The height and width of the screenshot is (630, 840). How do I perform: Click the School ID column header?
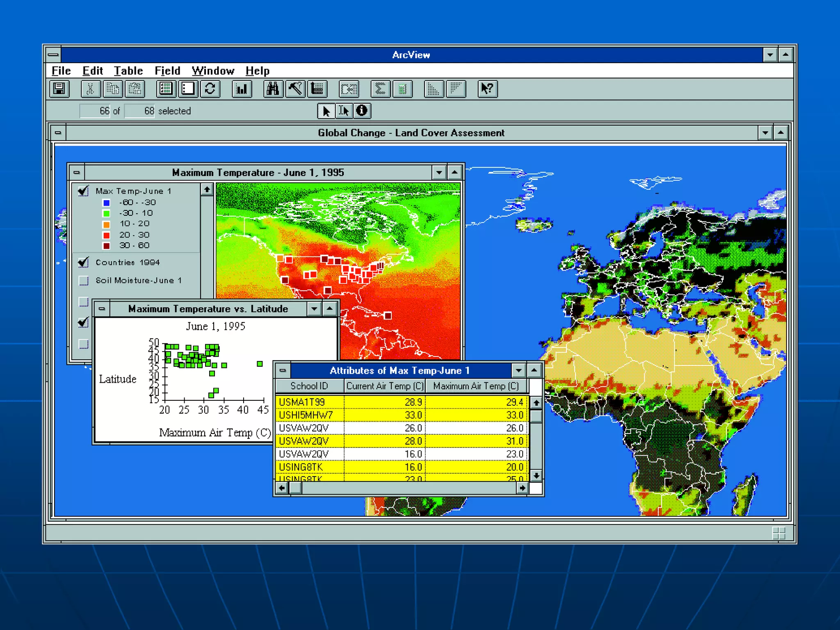click(309, 386)
